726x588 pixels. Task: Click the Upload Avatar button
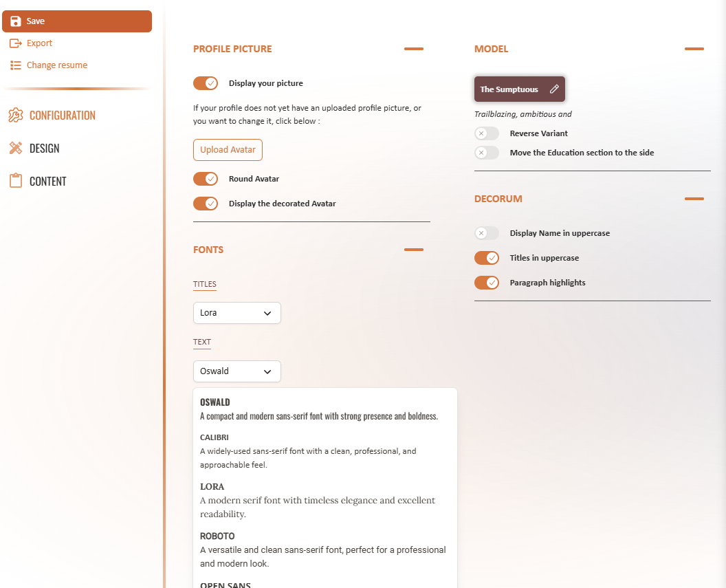(228, 150)
